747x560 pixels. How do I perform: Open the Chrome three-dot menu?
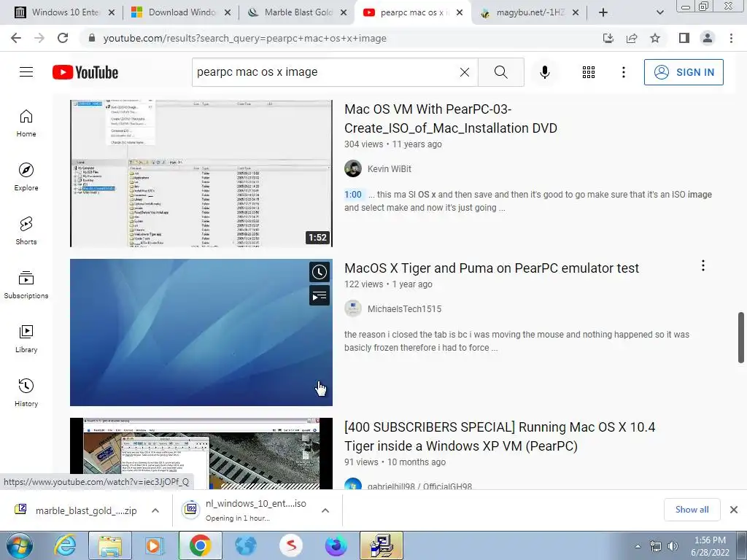[731, 38]
